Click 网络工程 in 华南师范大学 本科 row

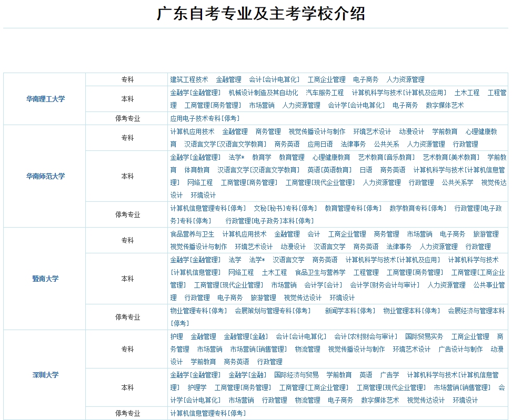pos(200,182)
